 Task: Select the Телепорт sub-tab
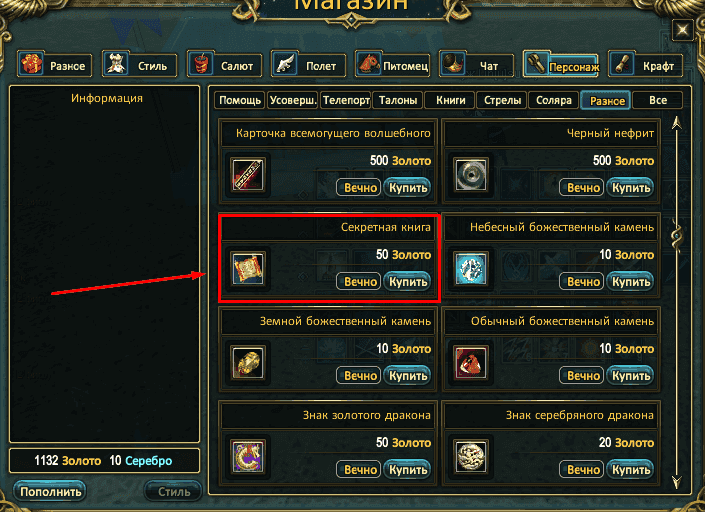pos(346,100)
